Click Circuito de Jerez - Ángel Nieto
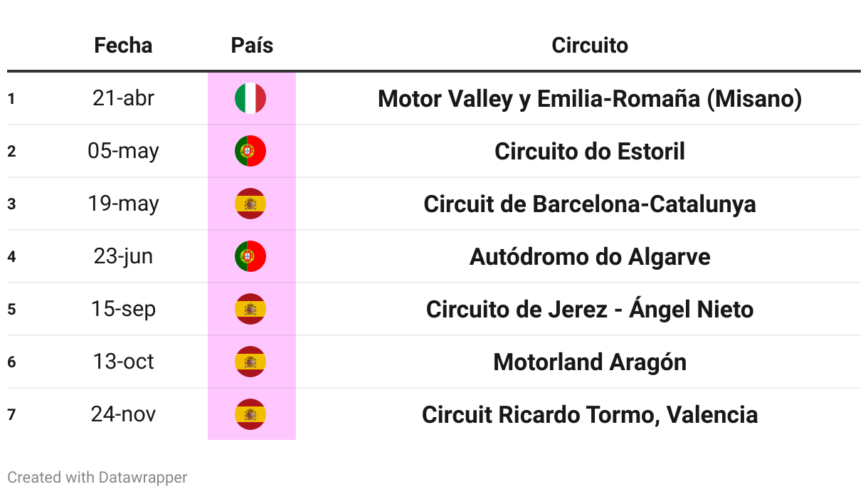Screen dimensions: 868x494 (x=590, y=309)
